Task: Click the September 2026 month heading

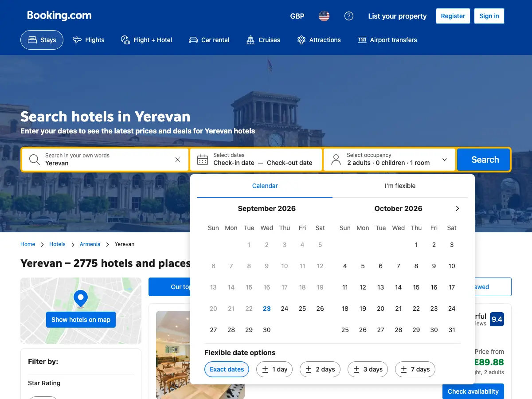Action: tap(266, 208)
